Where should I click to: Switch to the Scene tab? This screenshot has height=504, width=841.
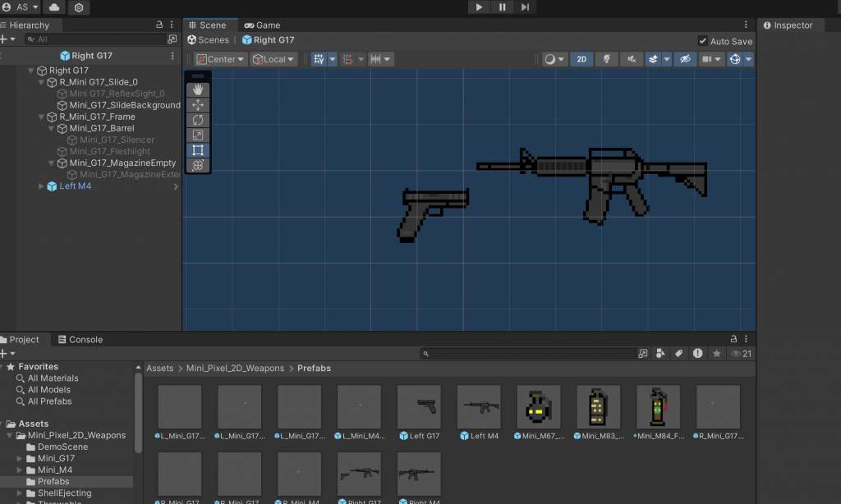(x=207, y=25)
